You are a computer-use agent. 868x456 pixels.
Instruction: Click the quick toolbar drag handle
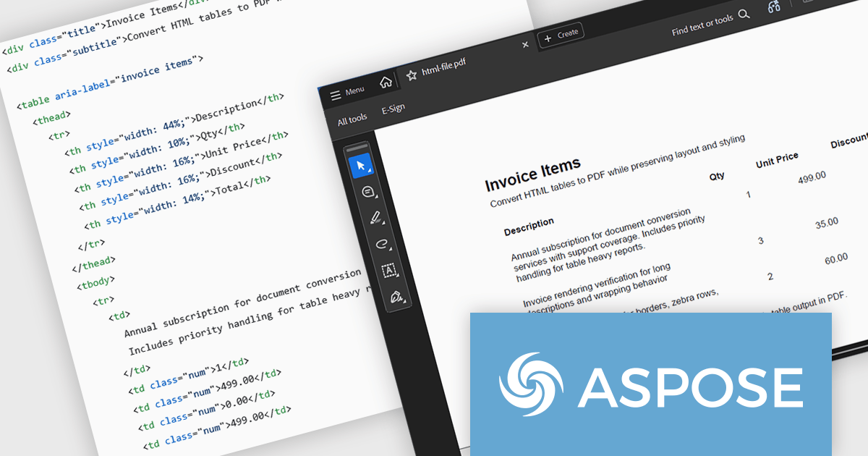click(358, 148)
